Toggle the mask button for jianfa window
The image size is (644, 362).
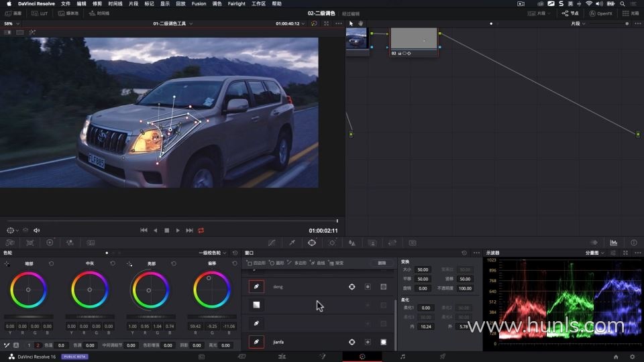point(384,342)
